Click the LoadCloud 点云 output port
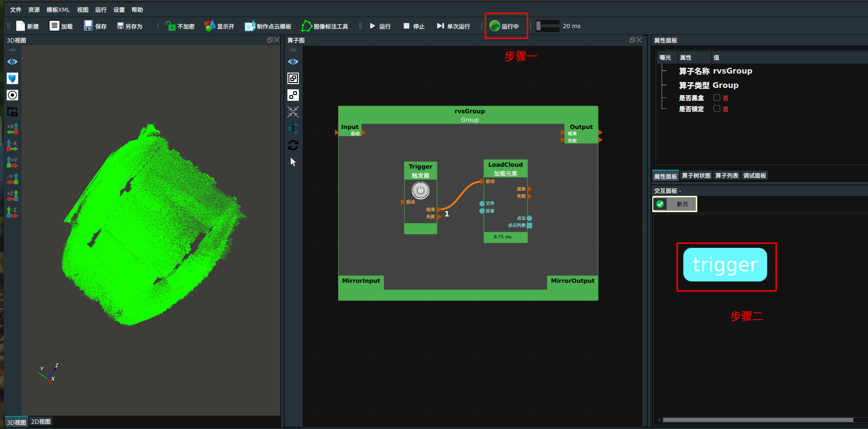Screen dimensions: 868x429 (529, 218)
